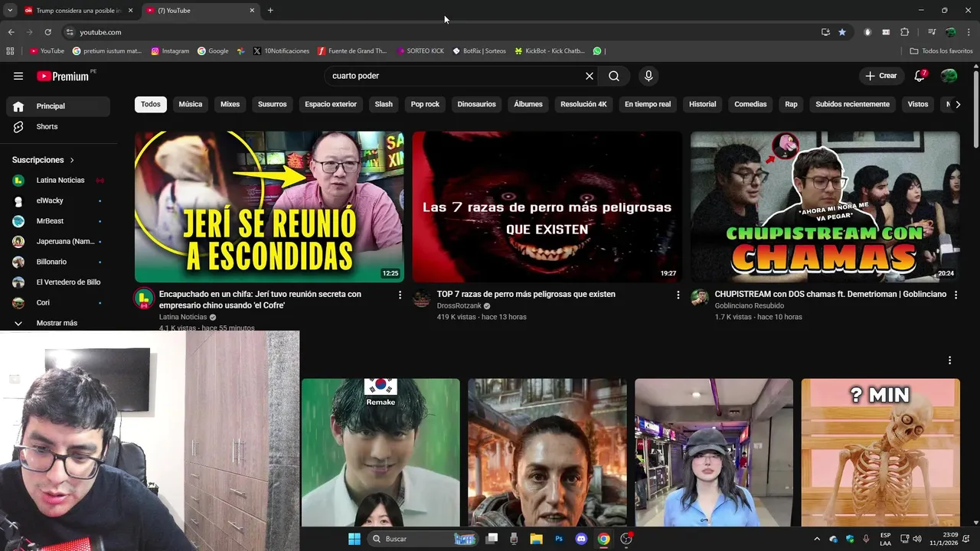Select the Historial filter chip
Screen dimensions: 980x551
(x=703, y=104)
